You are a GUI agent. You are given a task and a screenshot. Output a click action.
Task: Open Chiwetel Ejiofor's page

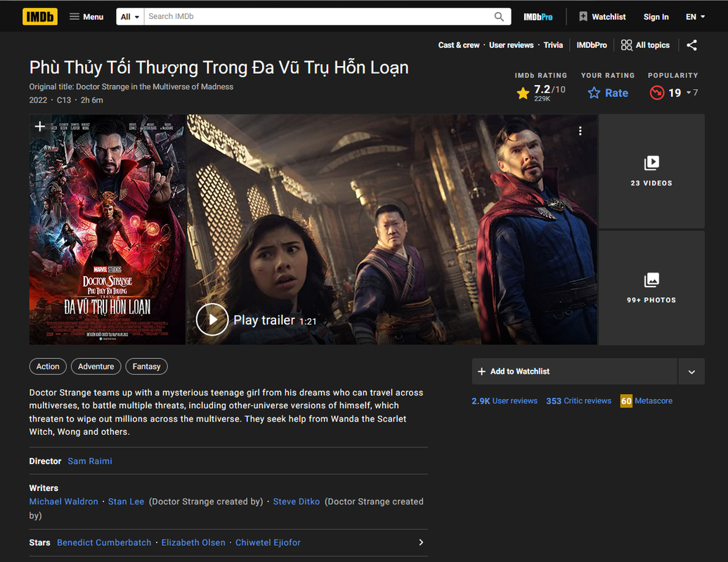click(268, 542)
